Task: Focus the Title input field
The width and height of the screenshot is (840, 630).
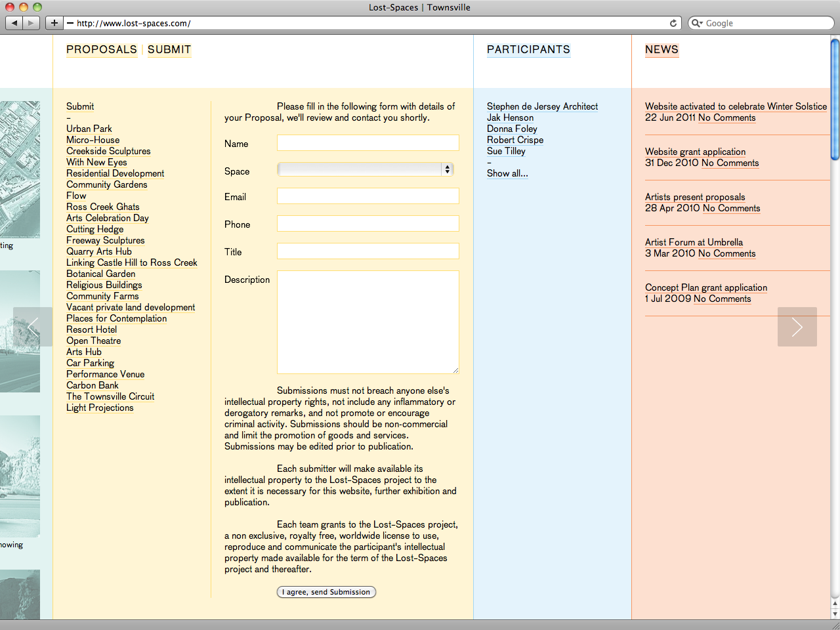Action: [368, 251]
